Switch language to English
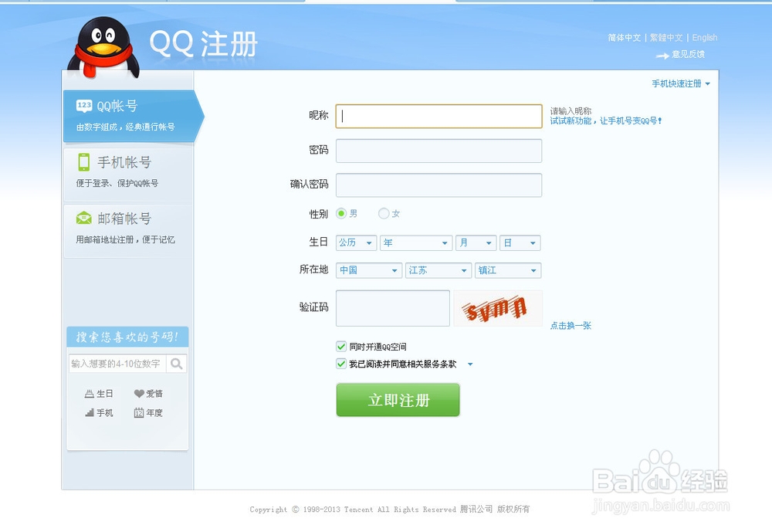772x532 pixels. (705, 37)
